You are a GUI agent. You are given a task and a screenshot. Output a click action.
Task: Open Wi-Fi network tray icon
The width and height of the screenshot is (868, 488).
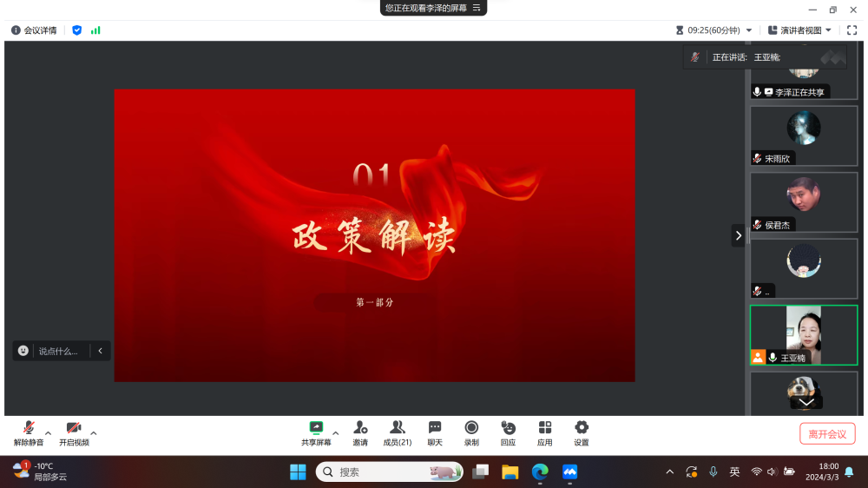coord(756,472)
